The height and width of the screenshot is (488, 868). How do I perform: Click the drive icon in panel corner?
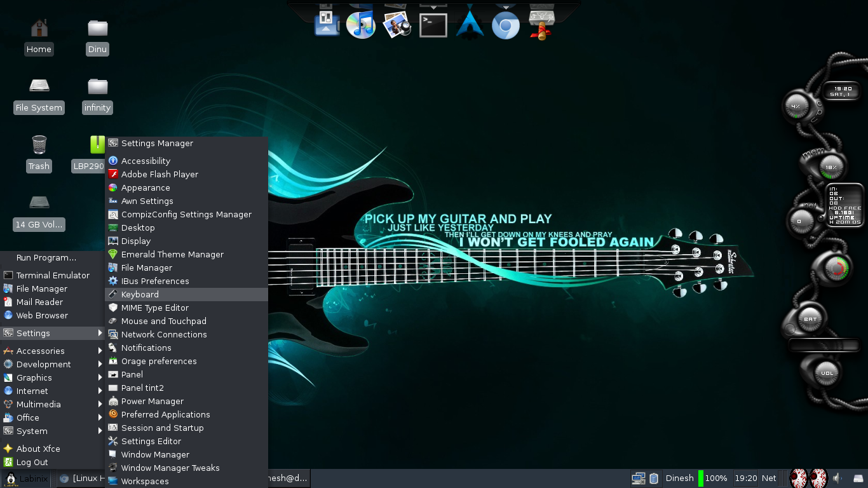858,478
